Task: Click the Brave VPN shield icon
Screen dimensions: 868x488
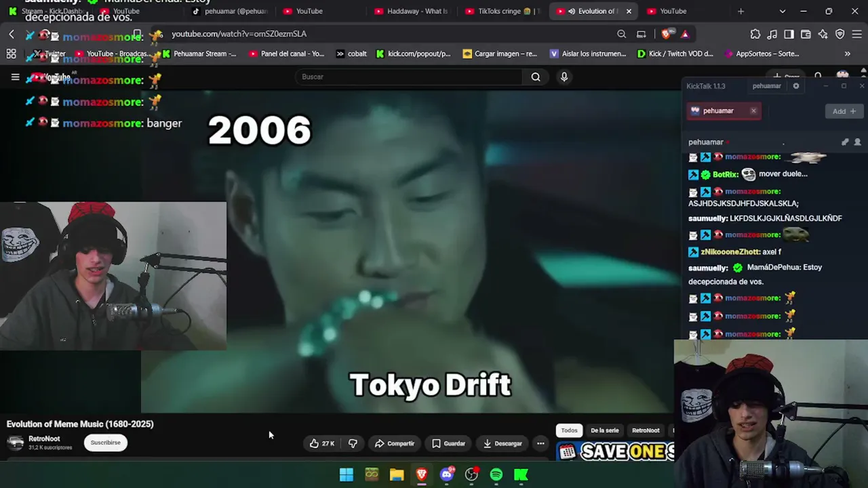Action: coord(840,34)
